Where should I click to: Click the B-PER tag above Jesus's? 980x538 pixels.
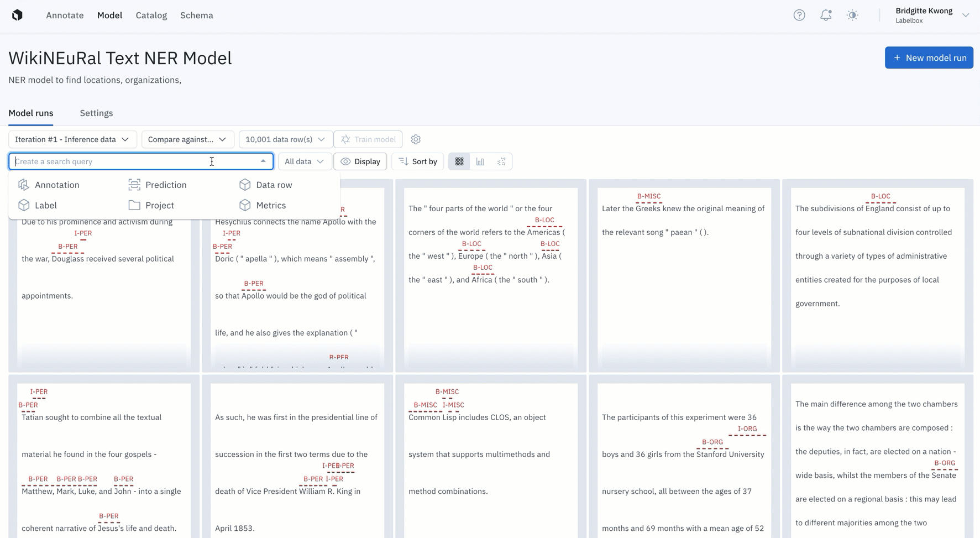coord(109,516)
